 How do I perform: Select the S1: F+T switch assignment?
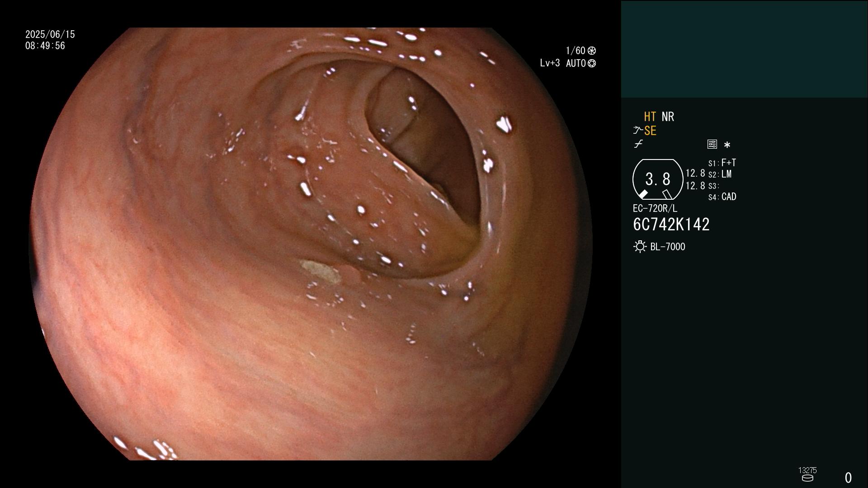(722, 163)
